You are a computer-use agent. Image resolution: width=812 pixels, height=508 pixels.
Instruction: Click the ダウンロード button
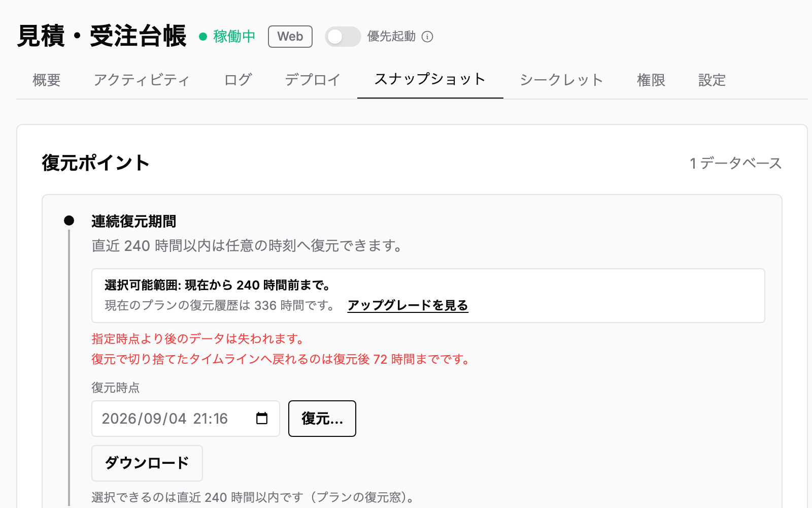pyautogui.click(x=147, y=463)
